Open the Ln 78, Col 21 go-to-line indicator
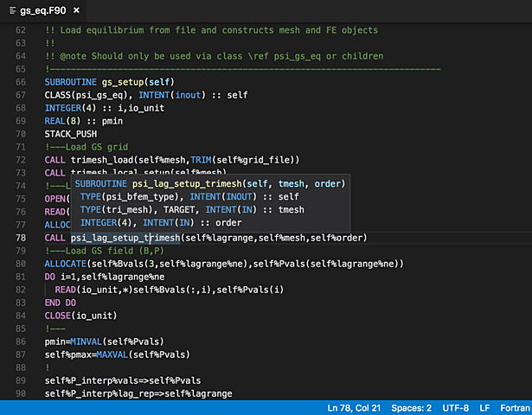Screen dimensions: 532x415 [x=354, y=408]
